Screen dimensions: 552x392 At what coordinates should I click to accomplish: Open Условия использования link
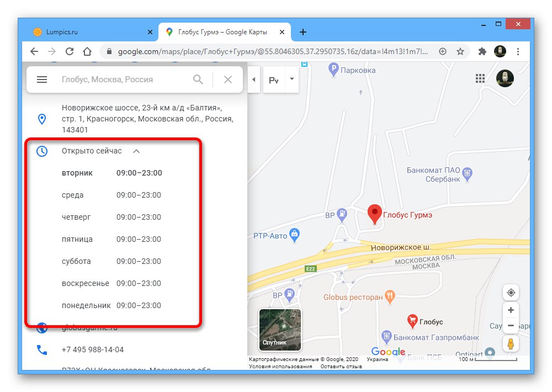coord(280,366)
